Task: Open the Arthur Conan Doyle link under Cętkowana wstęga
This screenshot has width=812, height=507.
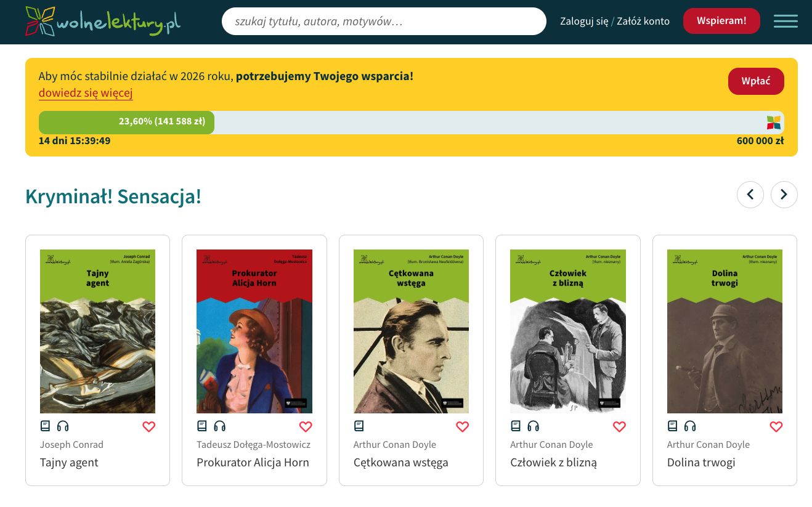Action: point(395,445)
